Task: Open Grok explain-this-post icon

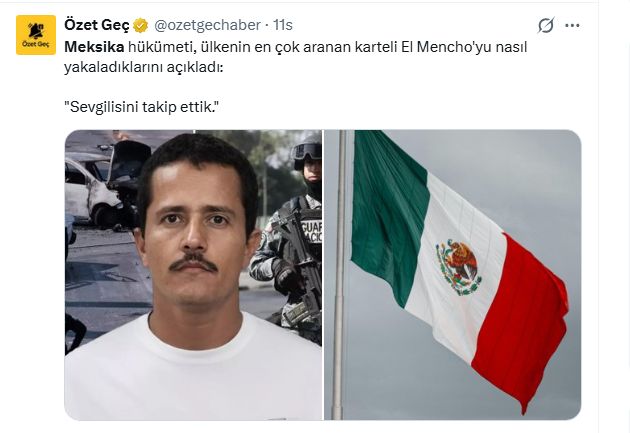Action: tap(546, 25)
